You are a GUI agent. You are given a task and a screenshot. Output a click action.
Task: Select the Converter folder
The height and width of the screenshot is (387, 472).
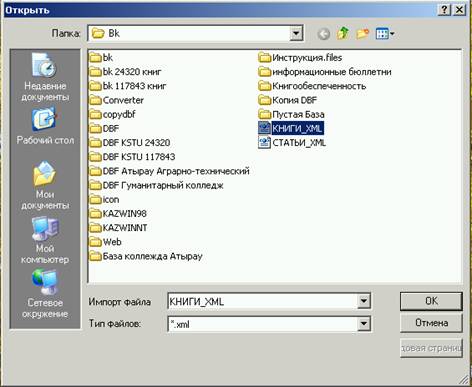(x=117, y=100)
